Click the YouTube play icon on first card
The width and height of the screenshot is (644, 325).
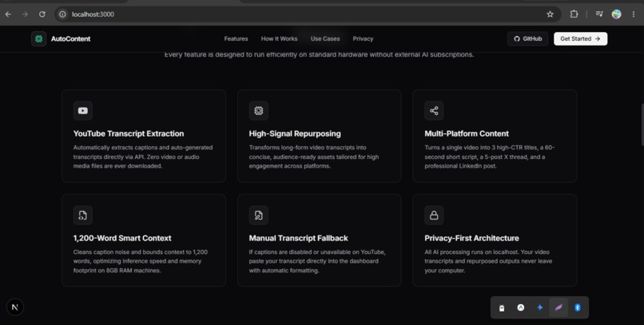(83, 110)
